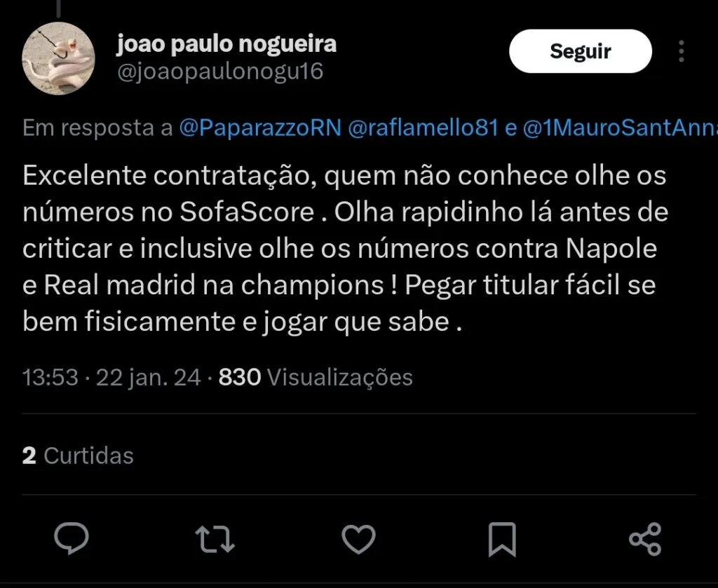Click the thread connector line above the avatar
Screen dimensions: 718x588
[x=57, y=8]
